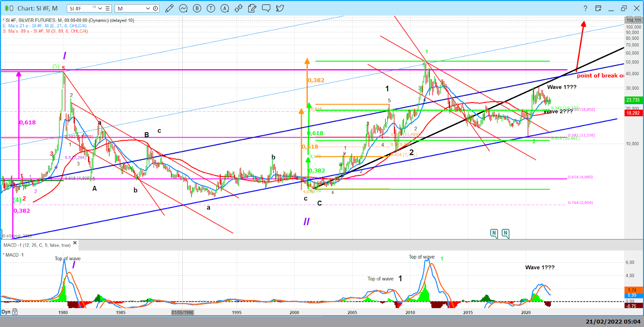Restore the chart window size

(x=624, y=8)
